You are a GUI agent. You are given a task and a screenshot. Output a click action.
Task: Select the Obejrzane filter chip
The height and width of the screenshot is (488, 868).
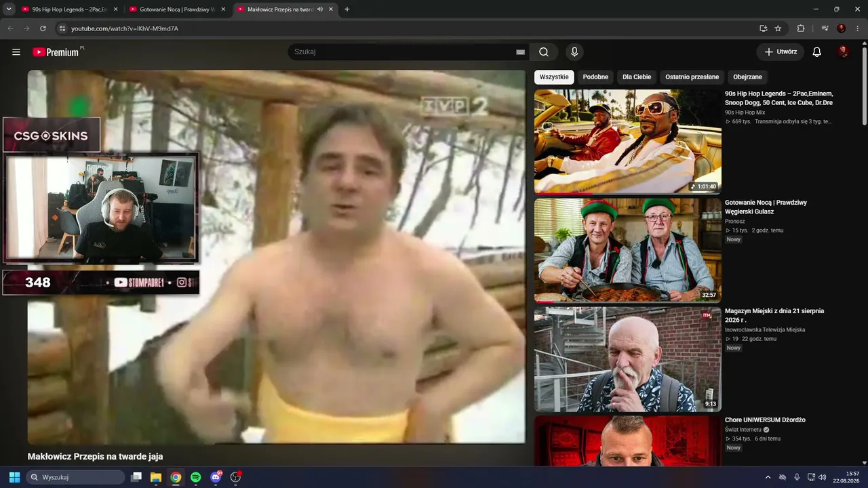(747, 77)
